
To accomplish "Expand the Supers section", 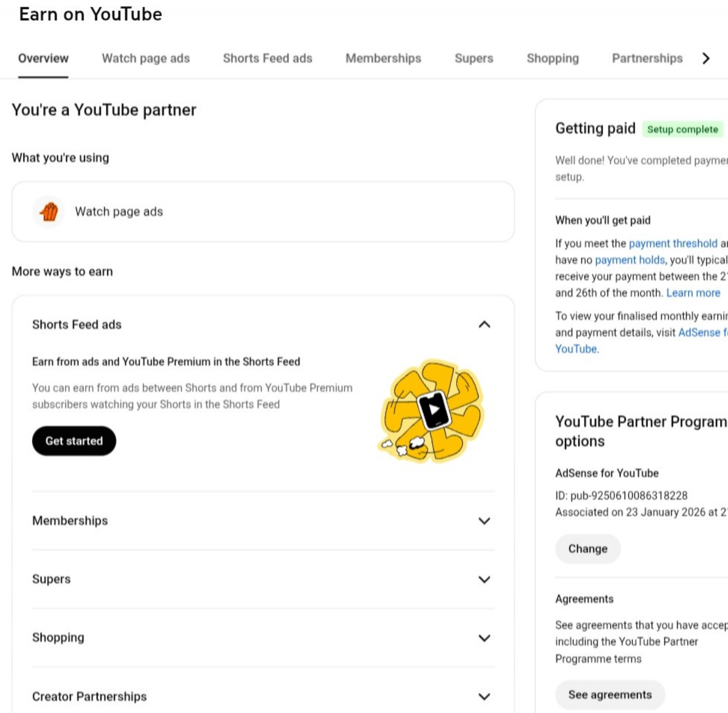I will pyautogui.click(x=484, y=579).
